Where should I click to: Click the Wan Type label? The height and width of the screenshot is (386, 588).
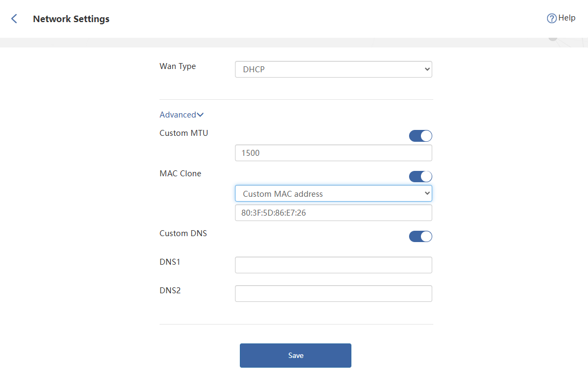pyautogui.click(x=178, y=66)
